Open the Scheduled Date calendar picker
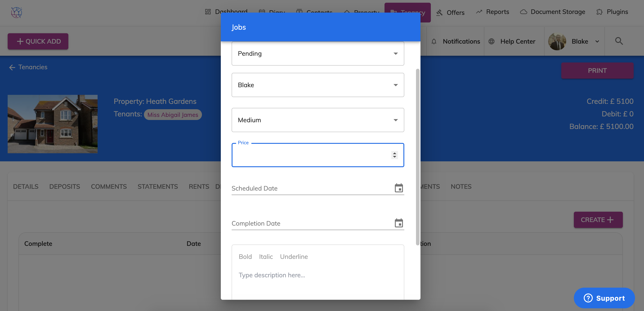 (398, 188)
